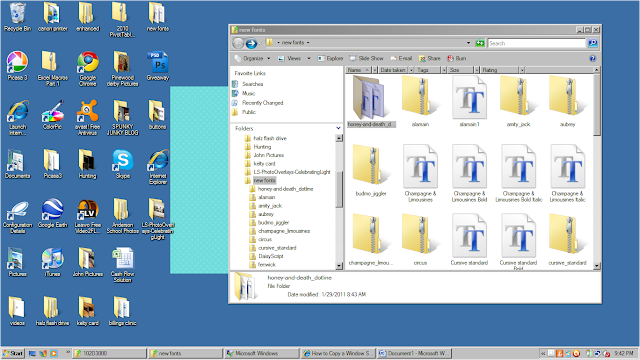Switch to 102D3000 taskbar item
Screen dimensions: 640x360
point(109,353)
